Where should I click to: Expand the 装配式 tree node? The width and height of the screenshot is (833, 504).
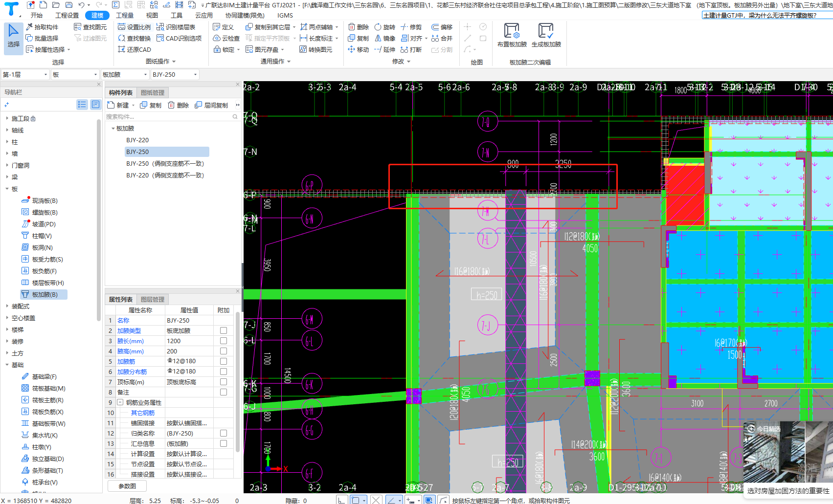pos(7,306)
